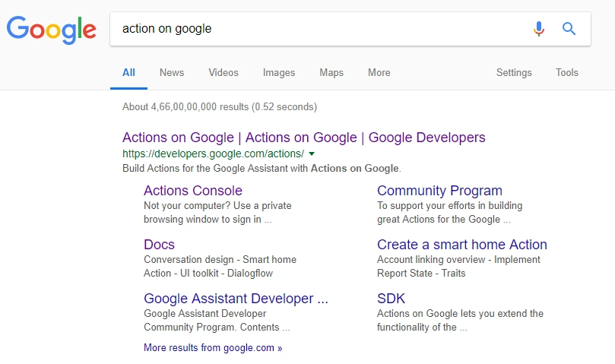Click text 'To support your efforts in building'
Screen dimensions: 615x364
(450, 205)
